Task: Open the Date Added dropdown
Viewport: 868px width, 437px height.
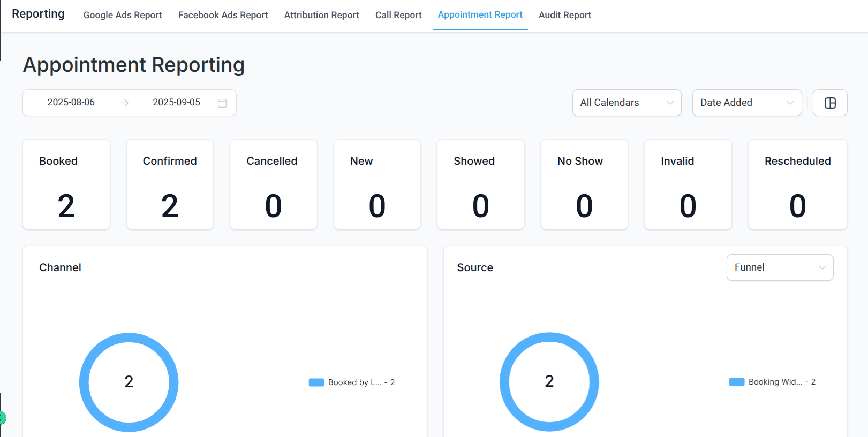Action: [747, 103]
